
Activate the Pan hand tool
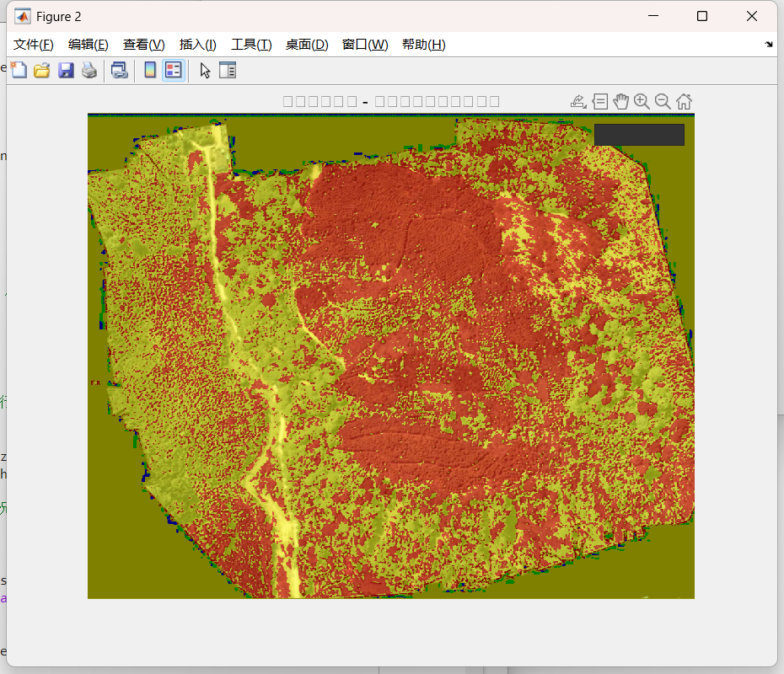point(621,102)
